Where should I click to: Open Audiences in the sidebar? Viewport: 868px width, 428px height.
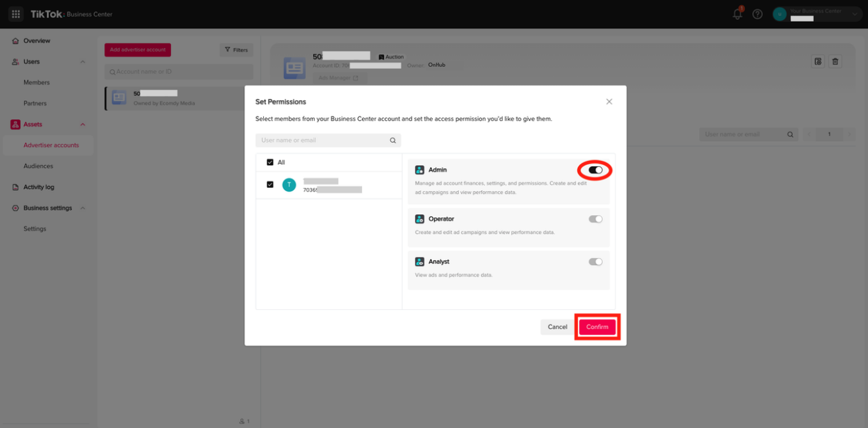38,166
